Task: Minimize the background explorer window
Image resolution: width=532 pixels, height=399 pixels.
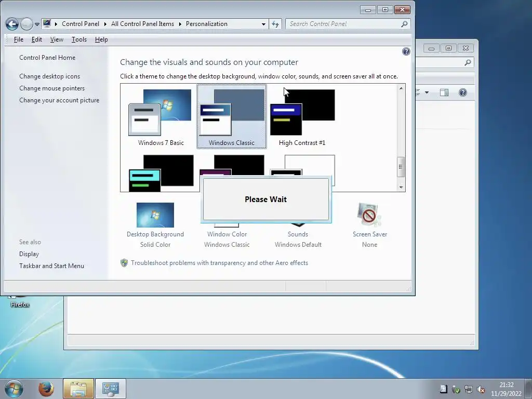Action: point(431,48)
